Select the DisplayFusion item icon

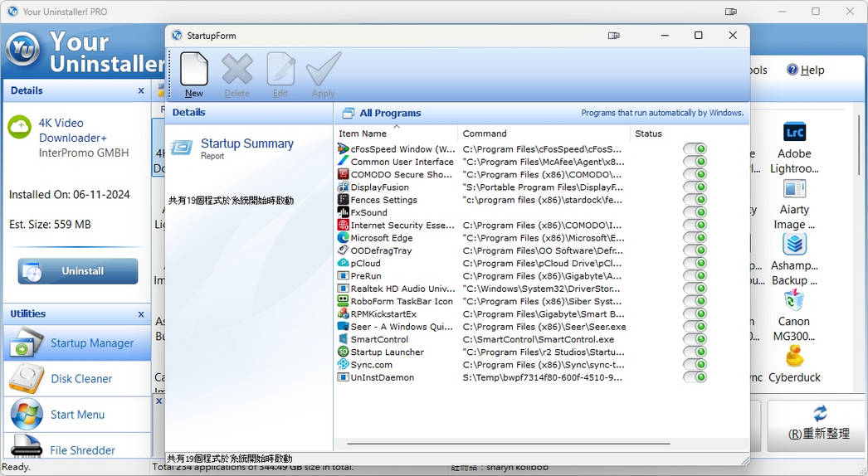pos(343,187)
